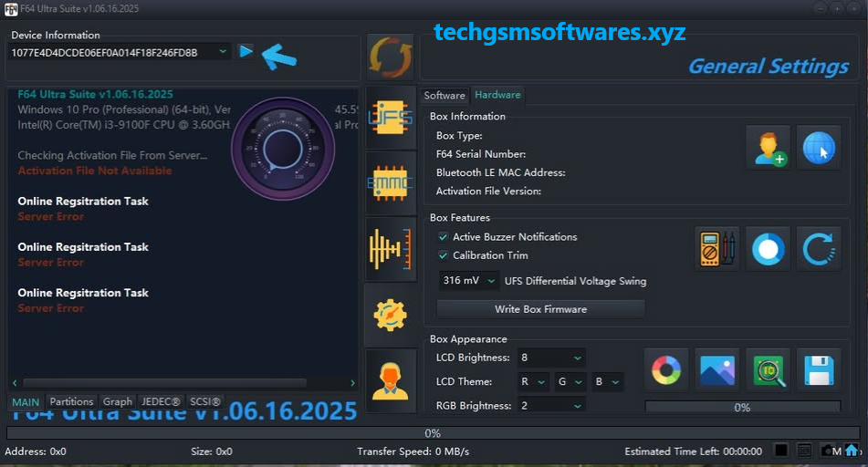Click the 'Activation File Version:' label
Screen dimensions: 868x467
pyautogui.click(x=488, y=191)
